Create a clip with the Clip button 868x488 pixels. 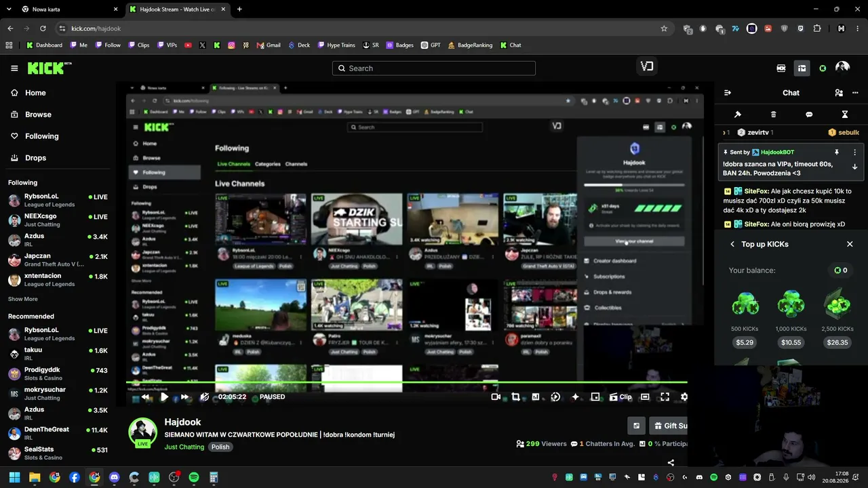click(x=620, y=397)
